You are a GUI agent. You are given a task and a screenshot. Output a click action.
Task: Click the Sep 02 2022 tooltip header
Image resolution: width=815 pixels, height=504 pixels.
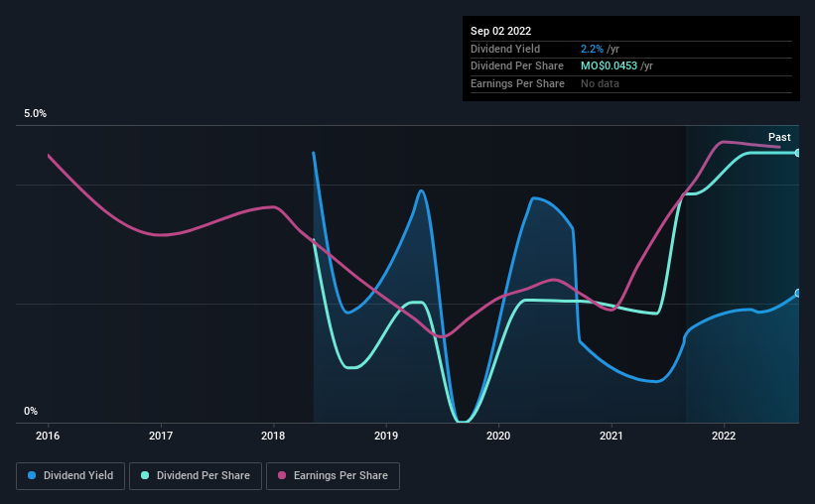[x=501, y=31]
